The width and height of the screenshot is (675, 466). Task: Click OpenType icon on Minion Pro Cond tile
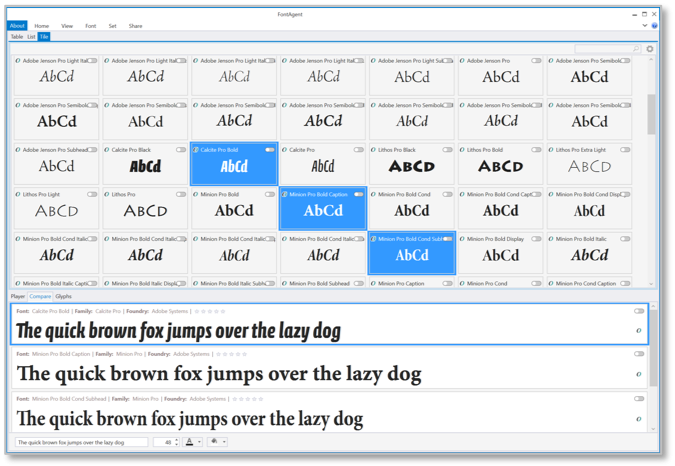pyautogui.click(x=462, y=284)
